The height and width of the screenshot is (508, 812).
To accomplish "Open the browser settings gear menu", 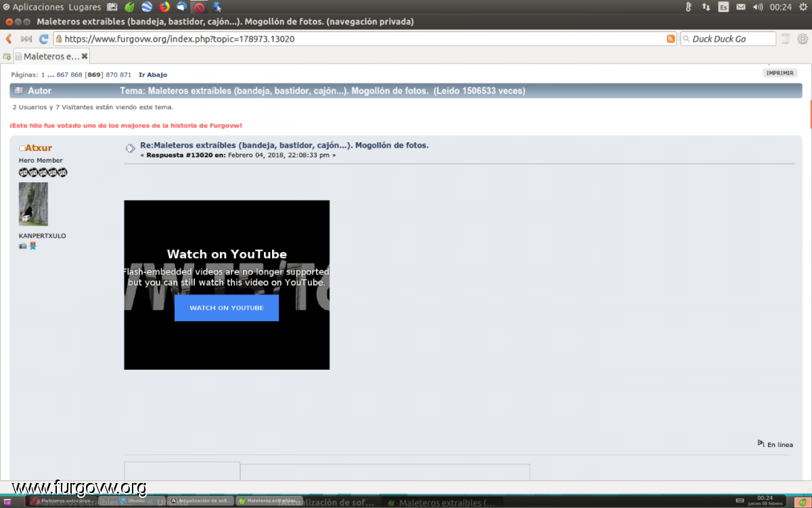I will pyautogui.click(x=802, y=39).
